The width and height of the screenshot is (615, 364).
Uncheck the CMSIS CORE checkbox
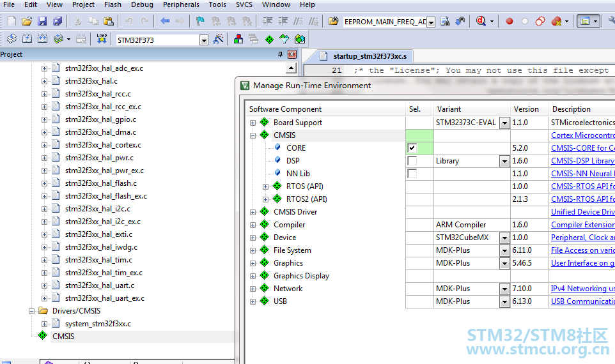[x=412, y=148]
